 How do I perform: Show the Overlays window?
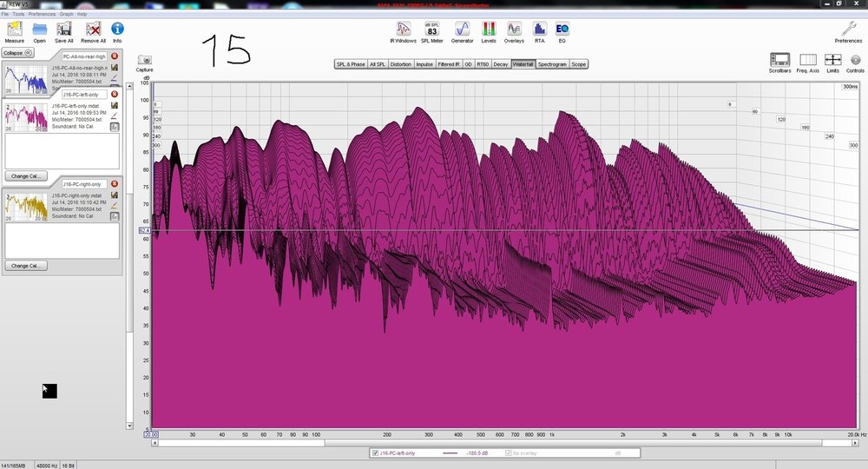point(514,32)
